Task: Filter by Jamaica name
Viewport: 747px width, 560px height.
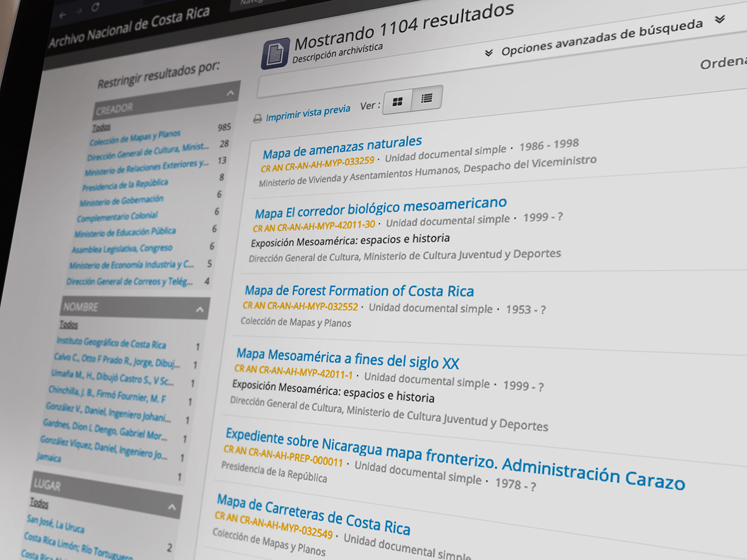Action: click(x=49, y=457)
